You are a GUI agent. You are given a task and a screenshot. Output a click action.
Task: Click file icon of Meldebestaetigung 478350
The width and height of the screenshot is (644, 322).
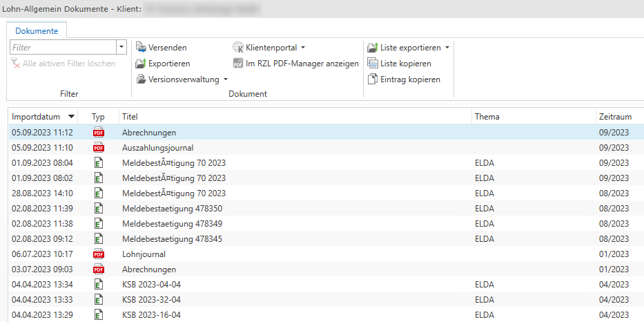(x=99, y=209)
